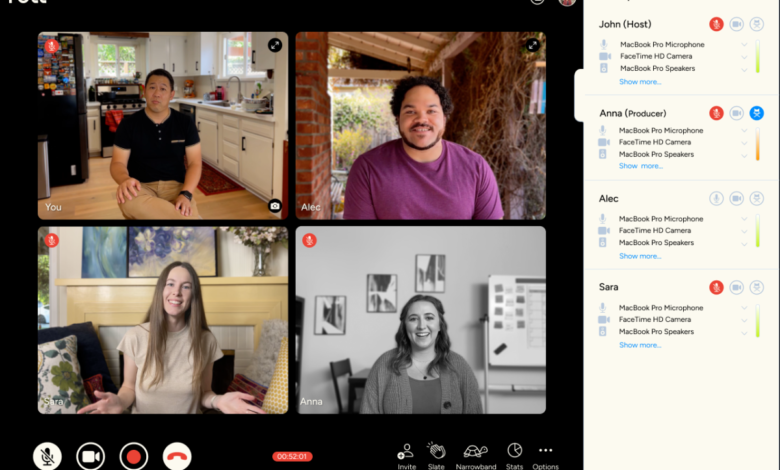Select Anna's grayscale video thumbnail
Image resolution: width=780 pixels, height=470 pixels.
click(421, 320)
